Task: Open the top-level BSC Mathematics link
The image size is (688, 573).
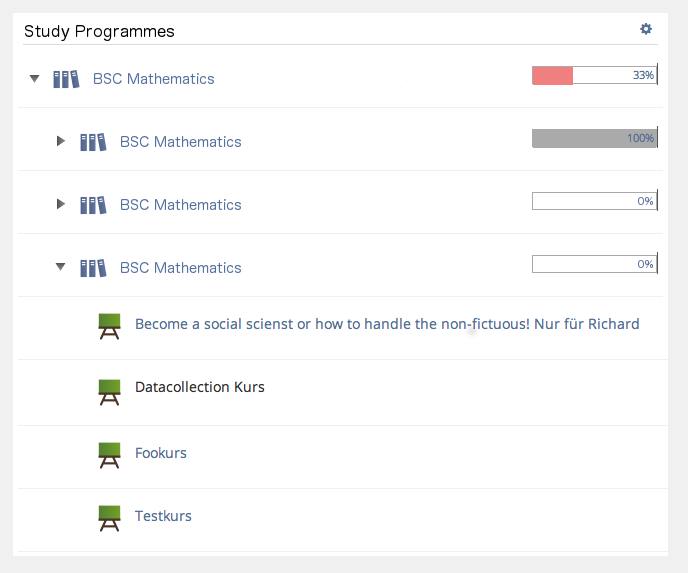Action: (154, 79)
